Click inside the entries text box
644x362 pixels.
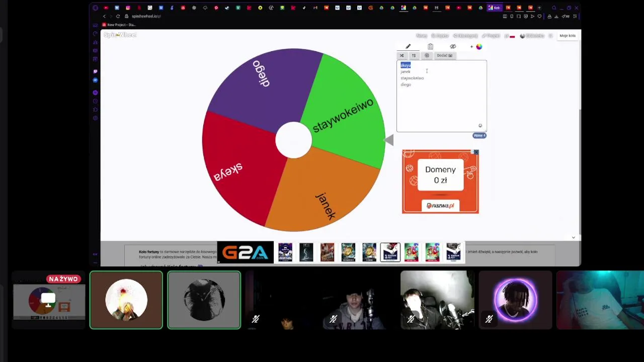(442, 96)
